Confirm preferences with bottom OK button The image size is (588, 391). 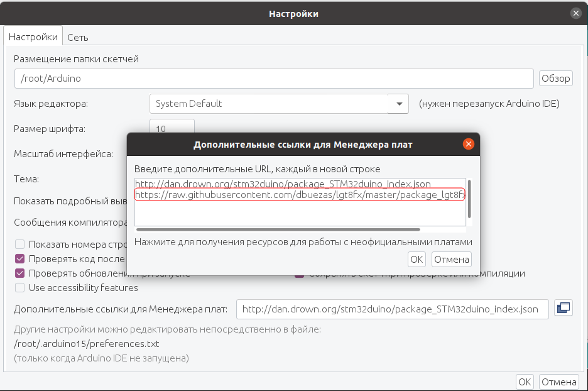[x=525, y=382]
